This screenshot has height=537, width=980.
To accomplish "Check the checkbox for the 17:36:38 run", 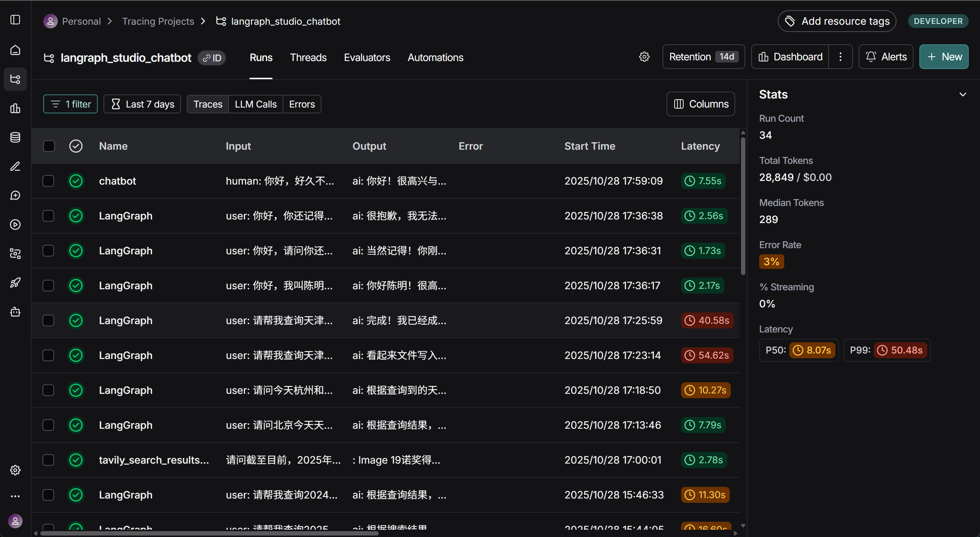I will pos(48,216).
